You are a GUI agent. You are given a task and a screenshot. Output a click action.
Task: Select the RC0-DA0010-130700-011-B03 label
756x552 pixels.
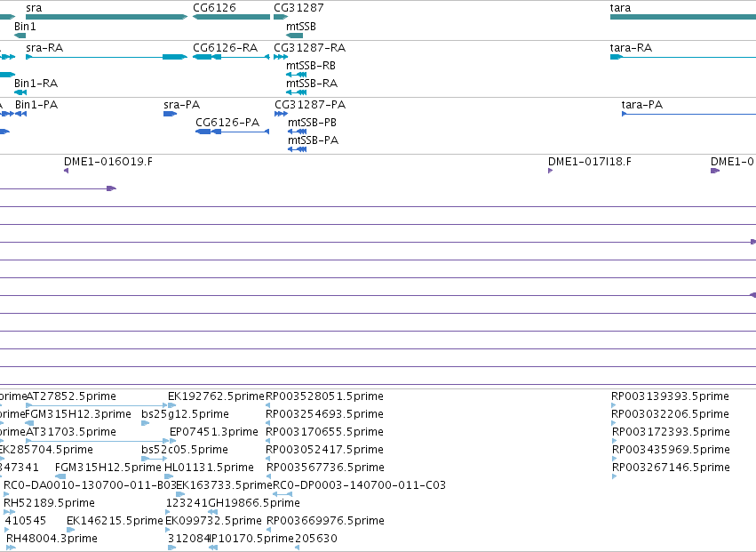click(x=90, y=485)
